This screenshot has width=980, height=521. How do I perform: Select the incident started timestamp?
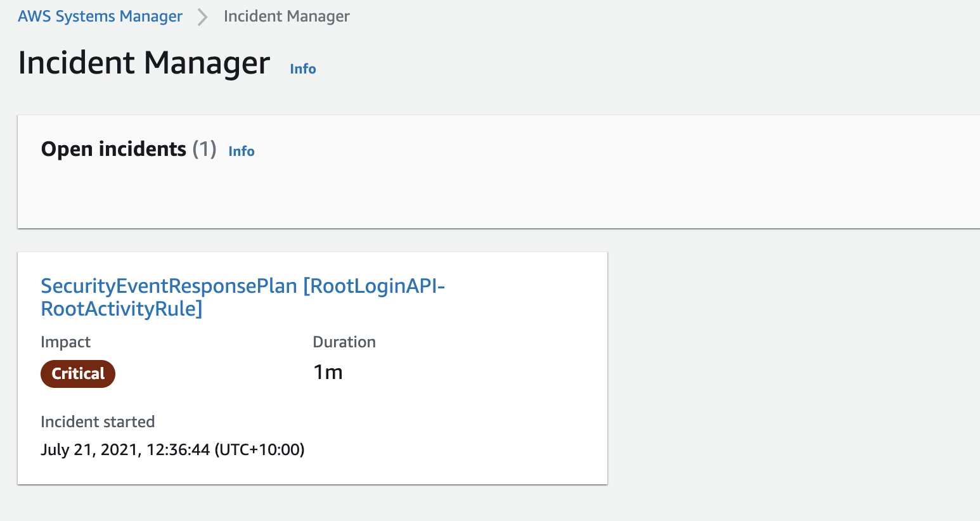click(172, 449)
